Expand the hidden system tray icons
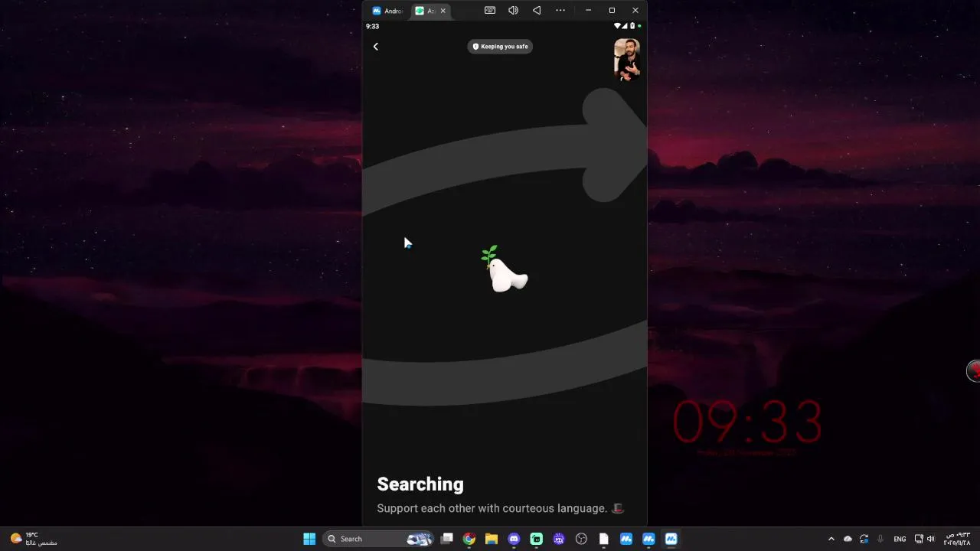Screen dimensions: 980x551 click(x=831, y=539)
